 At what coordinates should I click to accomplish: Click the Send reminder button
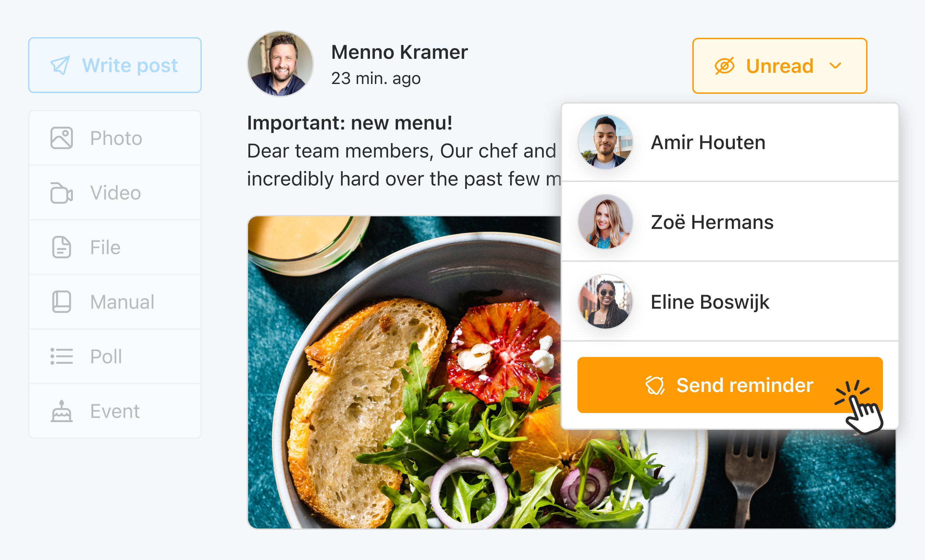click(x=730, y=385)
